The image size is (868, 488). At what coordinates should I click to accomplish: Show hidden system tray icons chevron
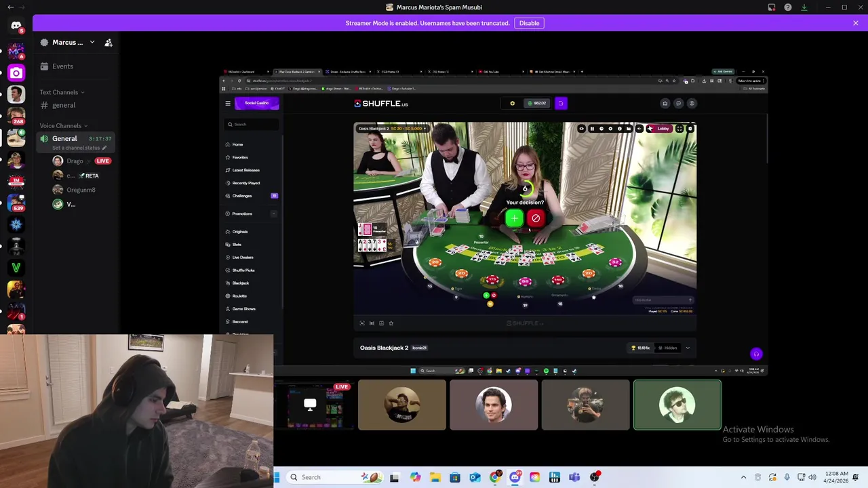click(743, 477)
